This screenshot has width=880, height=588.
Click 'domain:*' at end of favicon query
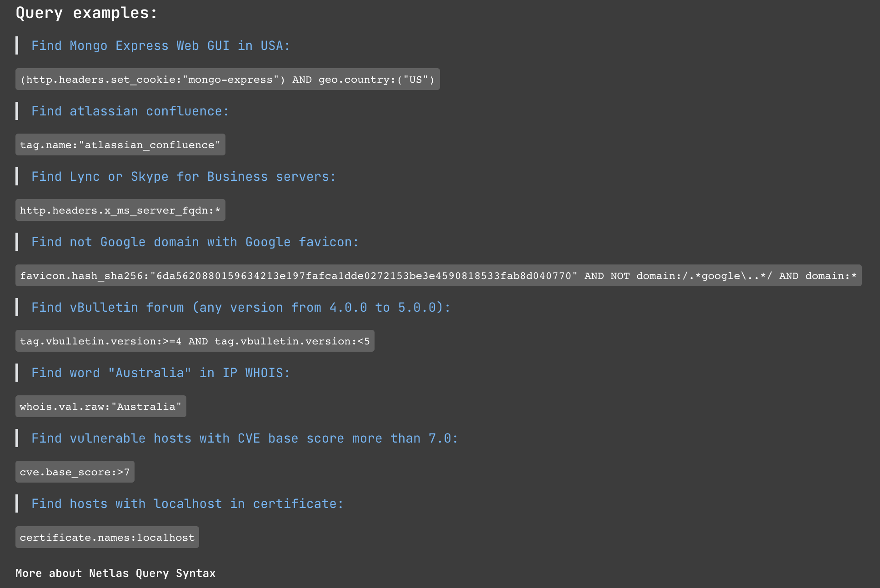(x=830, y=276)
